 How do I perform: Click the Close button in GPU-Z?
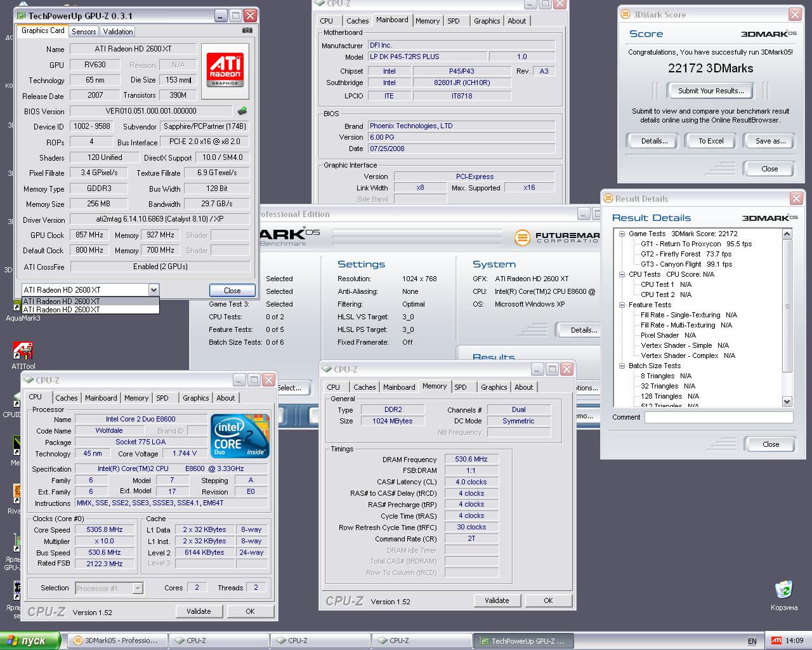point(232,290)
